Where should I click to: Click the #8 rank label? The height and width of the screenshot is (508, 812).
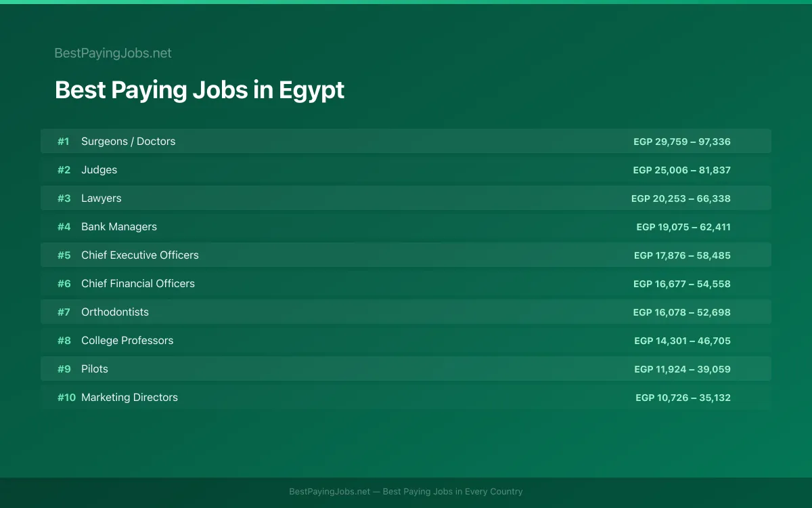64,341
